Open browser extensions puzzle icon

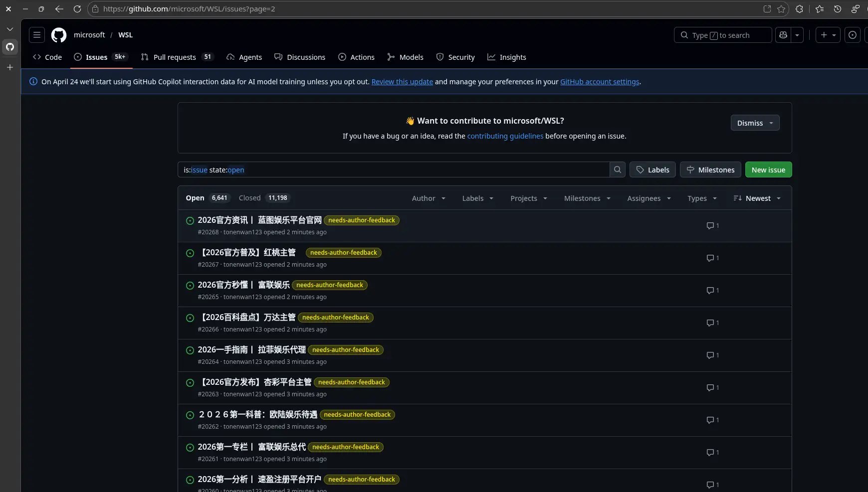799,9
